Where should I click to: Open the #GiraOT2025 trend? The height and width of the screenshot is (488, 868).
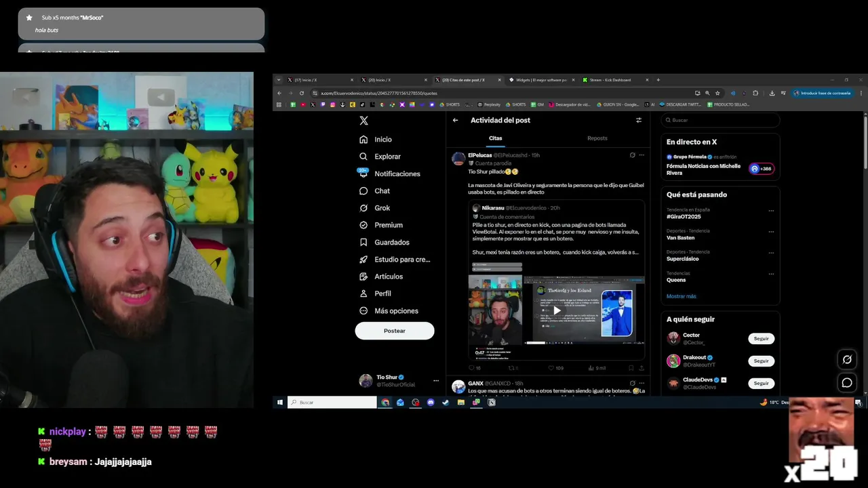tap(684, 216)
